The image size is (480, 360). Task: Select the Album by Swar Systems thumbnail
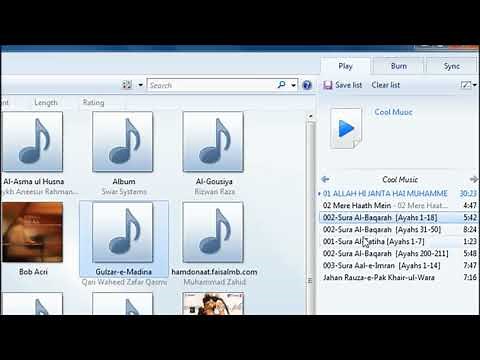pyautogui.click(x=123, y=142)
